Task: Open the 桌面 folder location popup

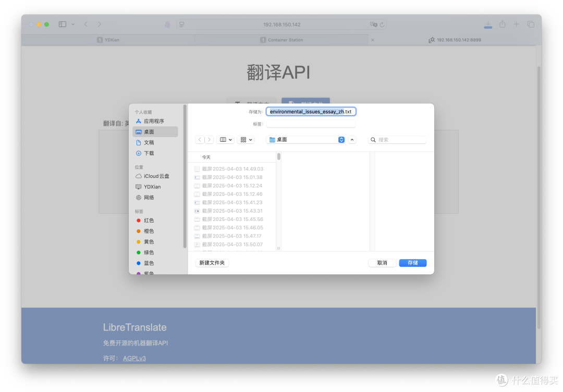Action: 307,140
